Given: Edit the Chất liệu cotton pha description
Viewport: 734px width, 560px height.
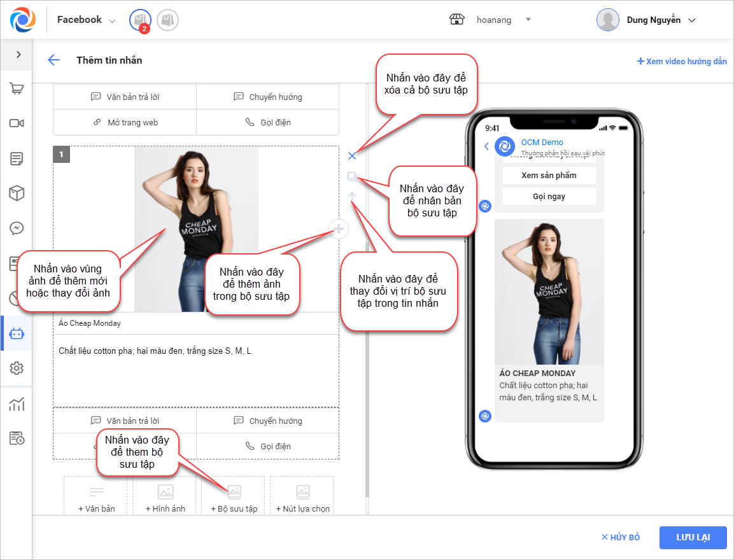Looking at the screenshot, I should 196,370.
